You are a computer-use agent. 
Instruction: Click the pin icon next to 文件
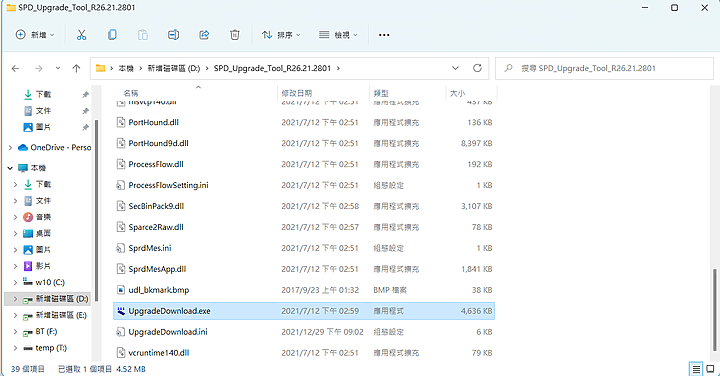tap(85, 111)
